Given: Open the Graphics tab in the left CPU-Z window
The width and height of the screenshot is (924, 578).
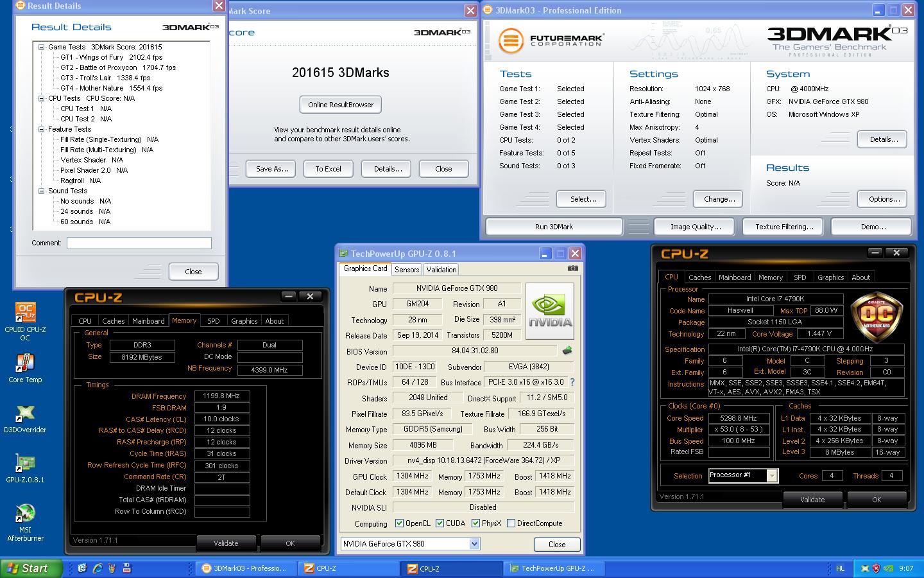Looking at the screenshot, I should 244,320.
